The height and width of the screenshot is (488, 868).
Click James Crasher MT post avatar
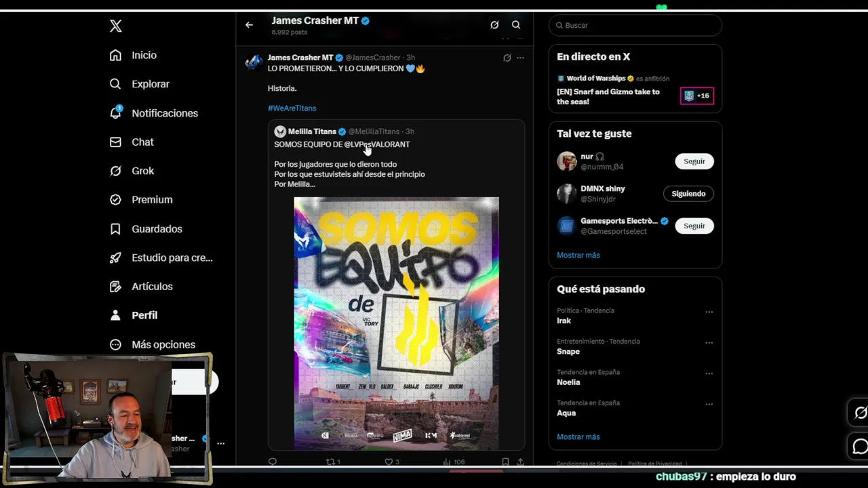click(x=254, y=62)
